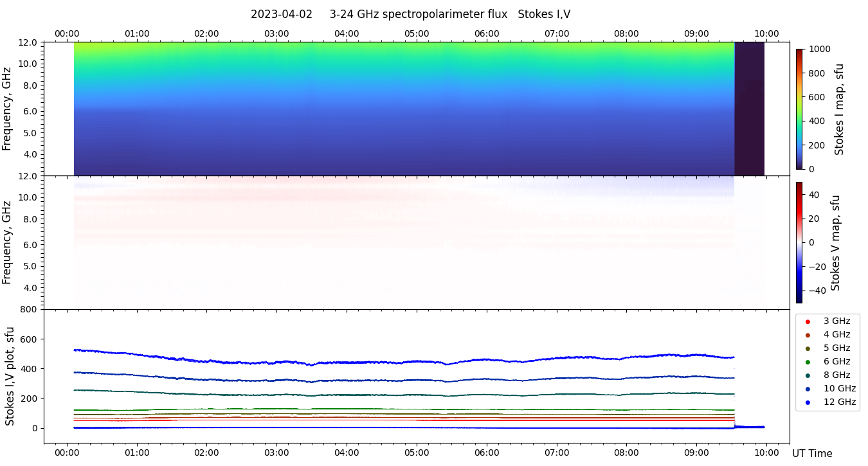Click the 1000 tick label on Stokes I colorbar
868x466 pixels.
(x=819, y=49)
